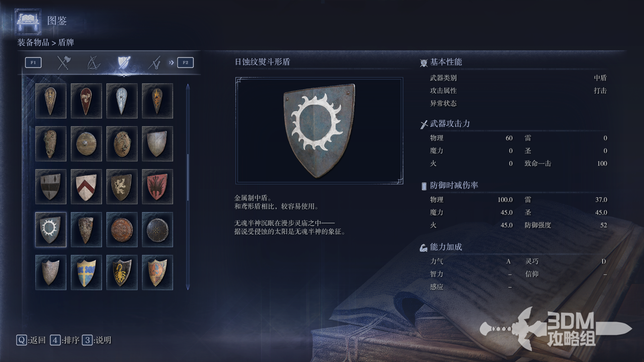Viewport: 644px width, 362px height.
Task: Click the F2 next category button
Action: pos(185,62)
